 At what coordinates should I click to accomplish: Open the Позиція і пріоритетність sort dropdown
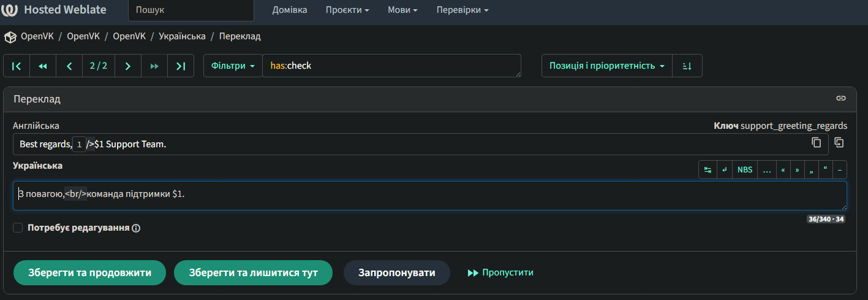point(607,66)
